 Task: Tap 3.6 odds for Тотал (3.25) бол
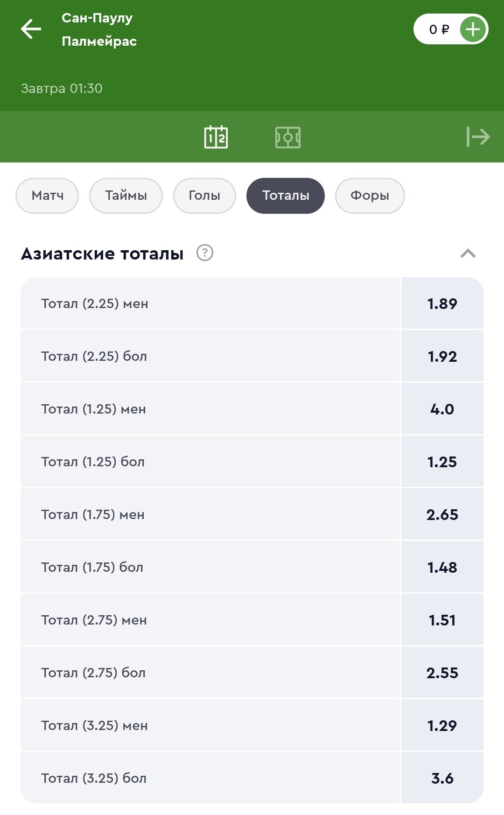(442, 779)
